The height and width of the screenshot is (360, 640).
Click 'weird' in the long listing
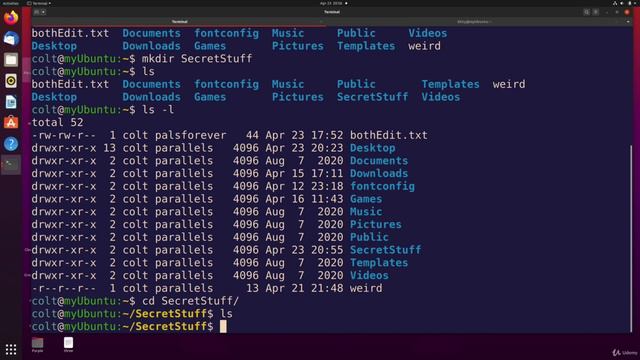coord(366,288)
